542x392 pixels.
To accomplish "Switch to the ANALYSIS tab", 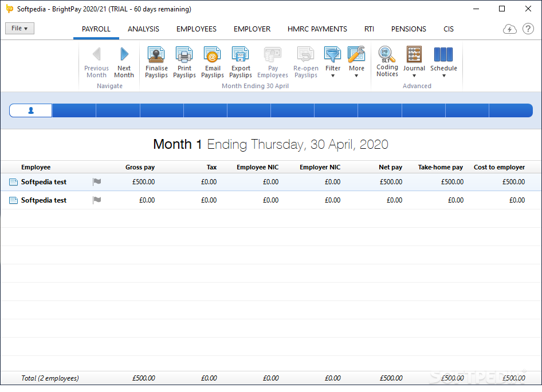I will tap(143, 29).
